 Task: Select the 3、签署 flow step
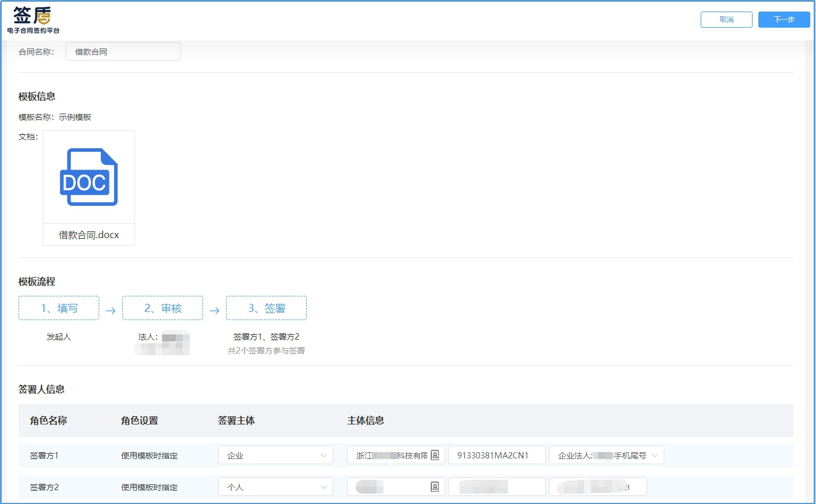tap(266, 308)
